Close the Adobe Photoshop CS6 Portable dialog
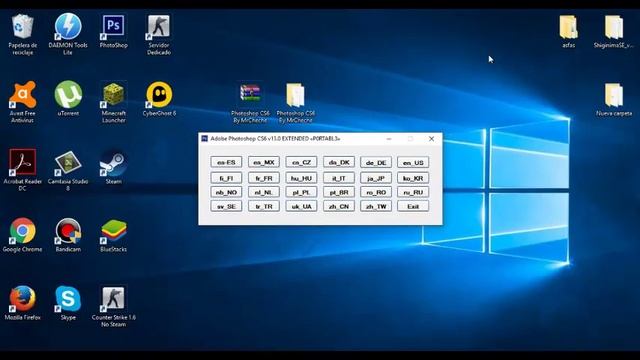Image resolution: width=640 pixels, height=360 pixels. pyautogui.click(x=431, y=139)
